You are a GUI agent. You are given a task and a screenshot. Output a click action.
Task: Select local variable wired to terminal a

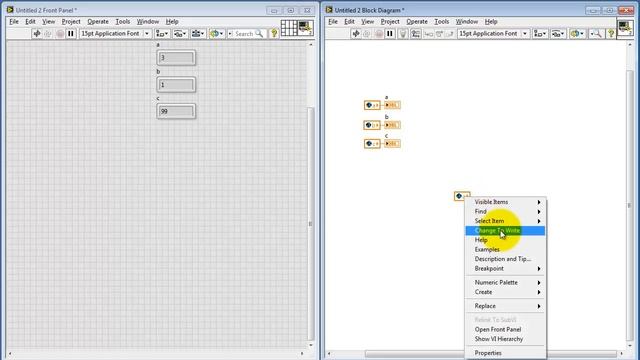372,105
